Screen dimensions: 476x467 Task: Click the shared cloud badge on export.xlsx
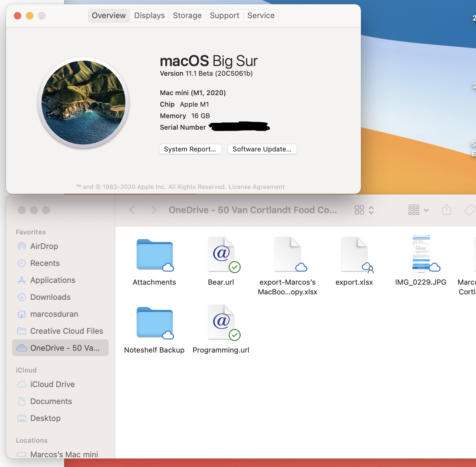click(x=368, y=267)
